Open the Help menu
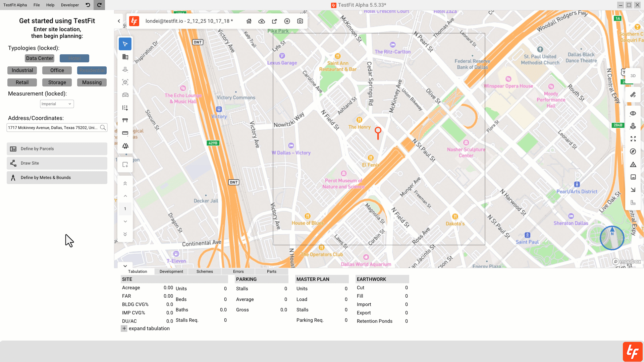Image resolution: width=644 pixels, height=362 pixels. (50, 5)
